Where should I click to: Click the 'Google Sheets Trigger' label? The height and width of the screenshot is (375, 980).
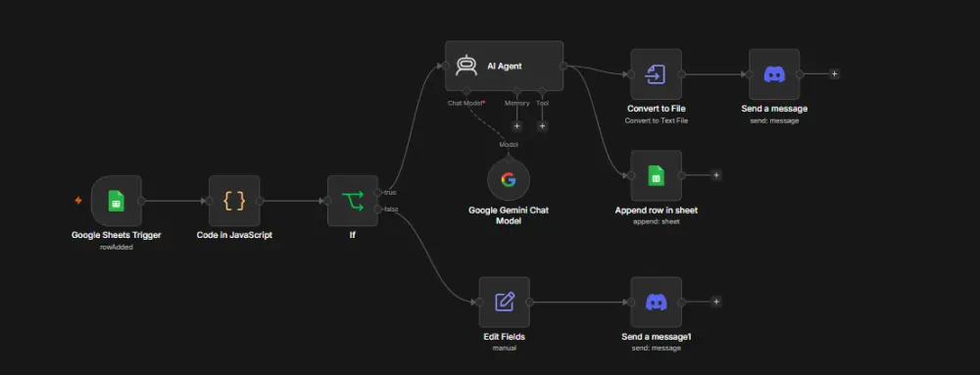117,235
